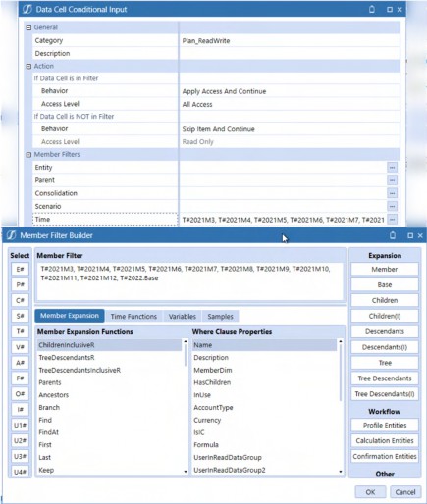427x504 pixels.
Task: Click the E# entity selector button
Action: pos(20,269)
